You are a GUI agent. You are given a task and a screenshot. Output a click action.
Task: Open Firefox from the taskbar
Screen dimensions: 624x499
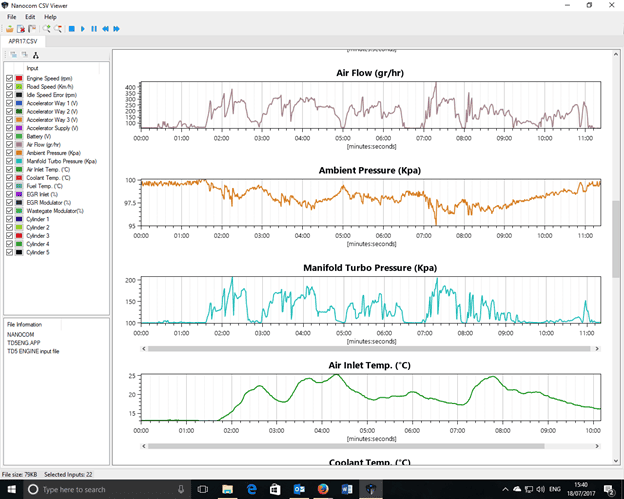point(323,489)
